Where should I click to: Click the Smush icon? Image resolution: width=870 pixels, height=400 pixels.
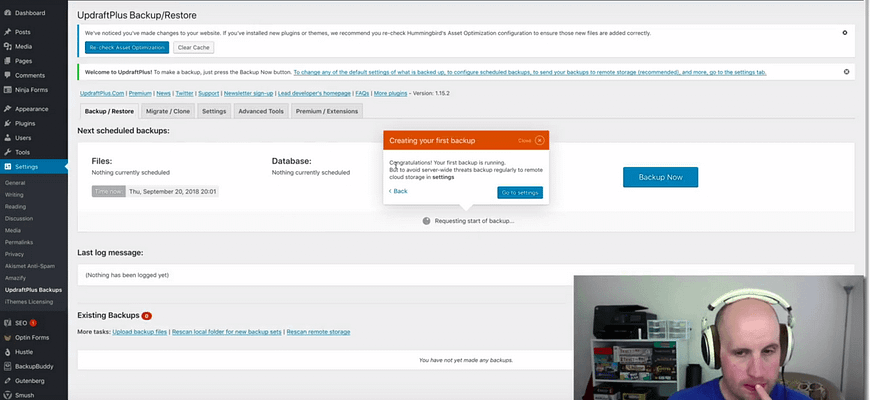coord(7,396)
